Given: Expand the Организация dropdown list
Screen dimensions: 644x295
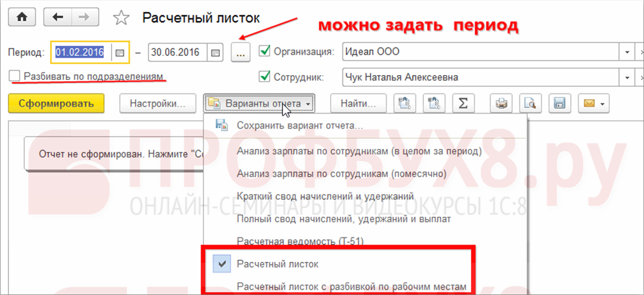Looking at the screenshot, I should [627, 53].
